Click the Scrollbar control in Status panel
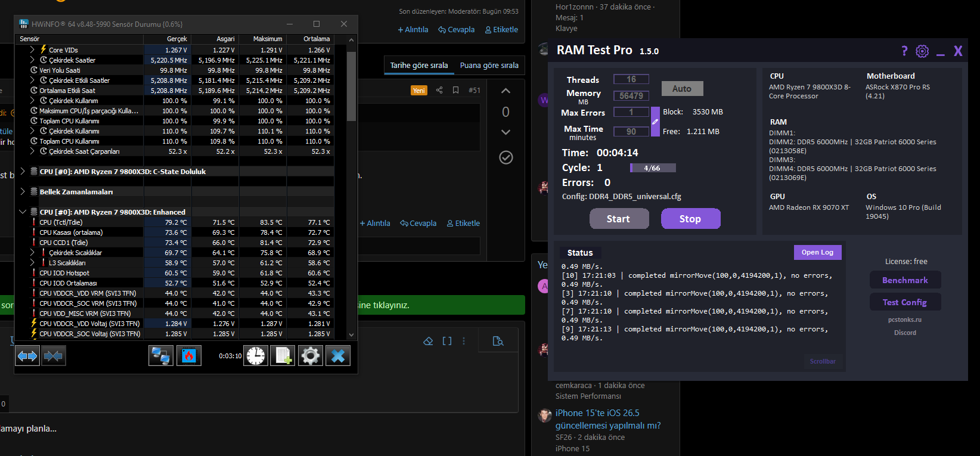This screenshot has height=456, width=980. (x=823, y=361)
